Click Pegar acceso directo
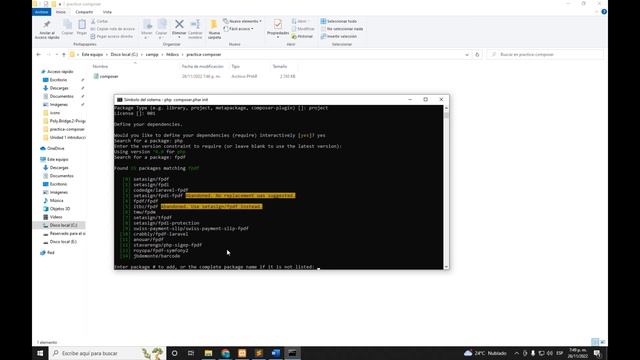 click(112, 36)
